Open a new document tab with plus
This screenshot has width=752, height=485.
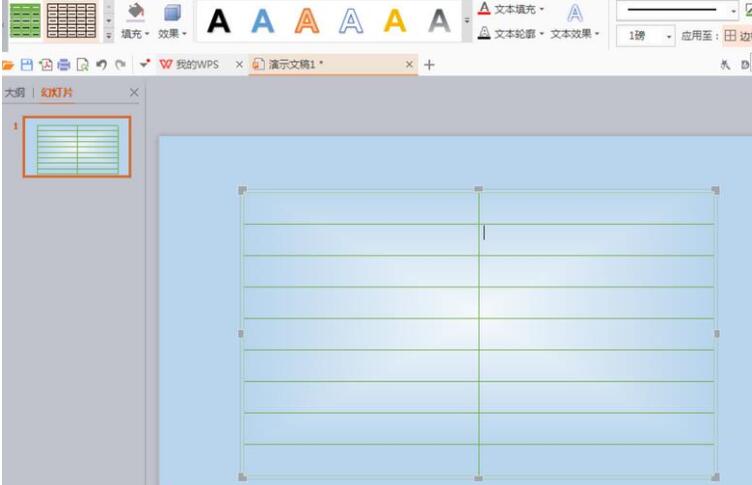tap(429, 65)
